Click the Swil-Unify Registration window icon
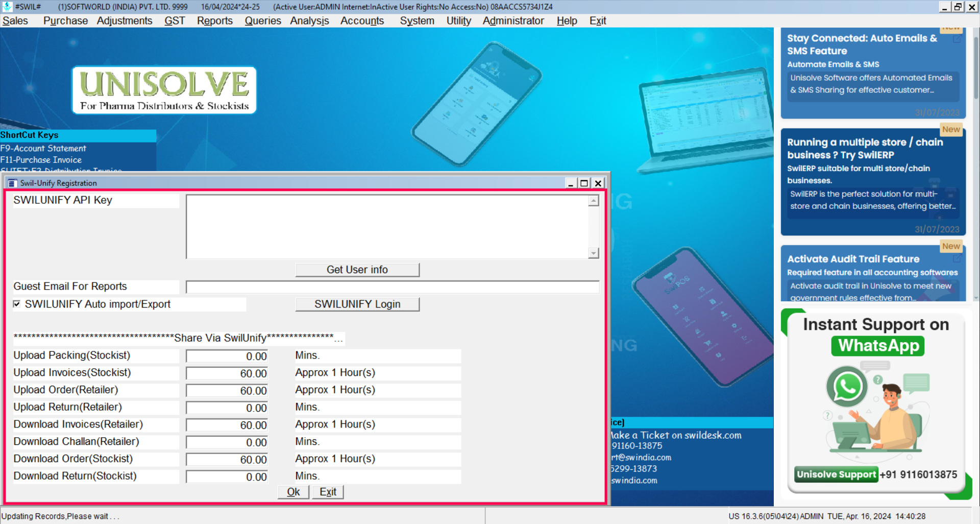980x524 pixels. coord(12,183)
